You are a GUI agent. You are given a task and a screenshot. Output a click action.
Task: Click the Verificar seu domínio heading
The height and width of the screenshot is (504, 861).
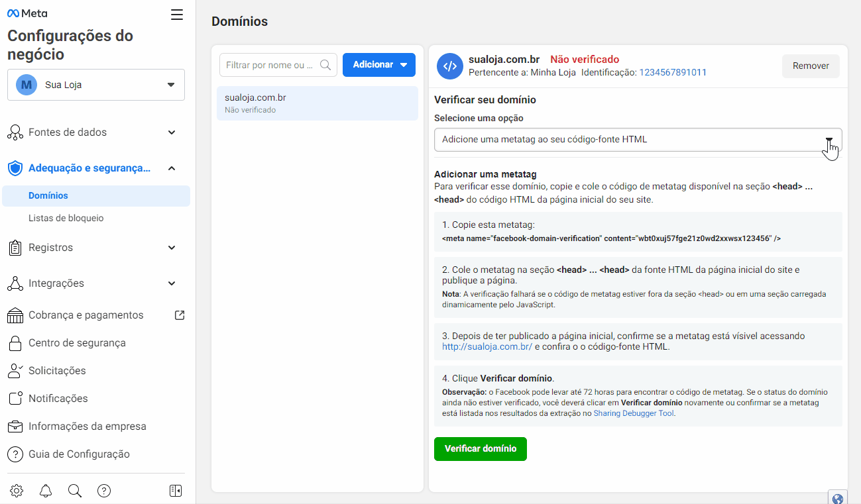485,100
